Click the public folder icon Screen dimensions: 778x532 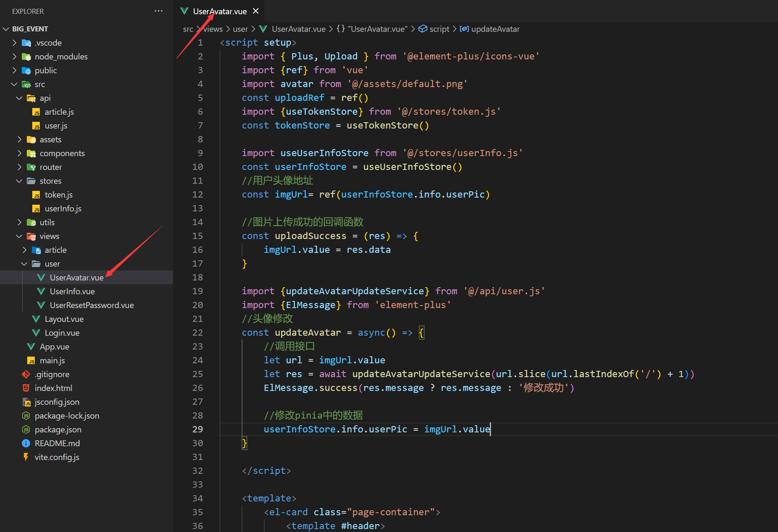tap(26, 70)
